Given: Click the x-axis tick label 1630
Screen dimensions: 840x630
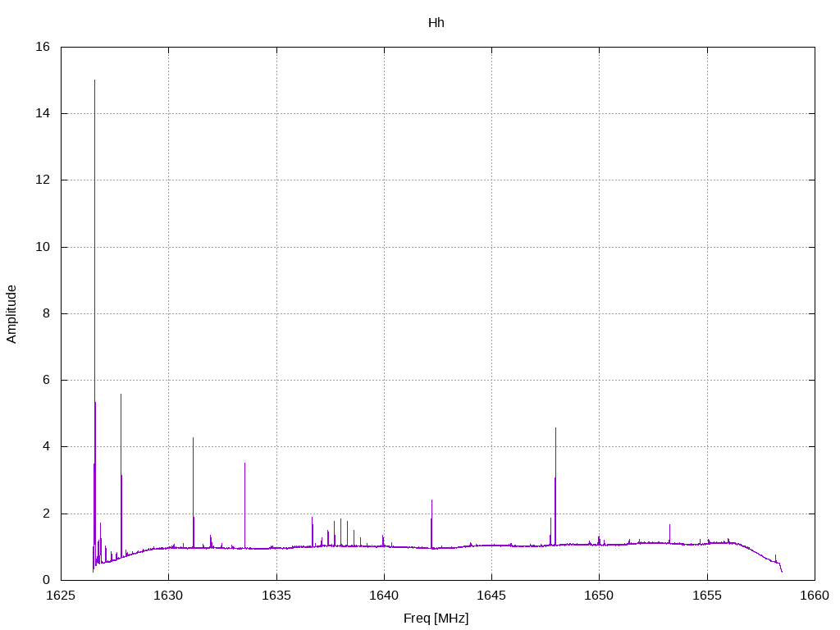Looking at the screenshot, I should (x=169, y=596).
